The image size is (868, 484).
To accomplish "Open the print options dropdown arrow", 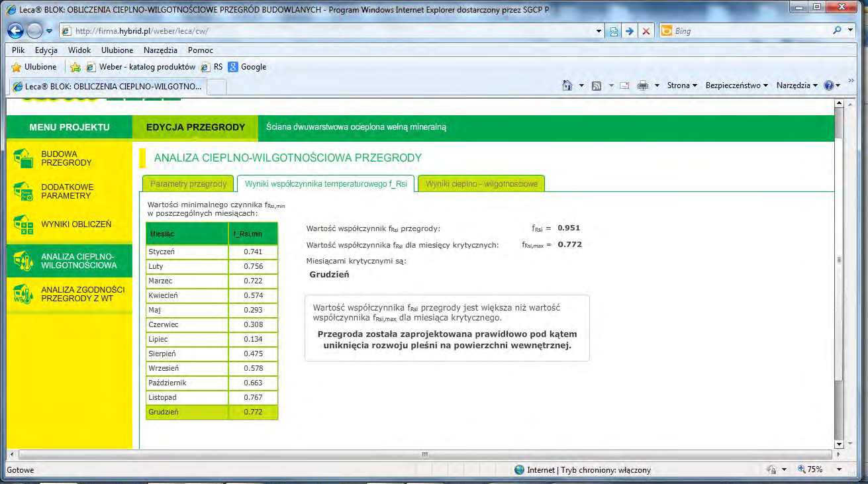I will coord(657,85).
